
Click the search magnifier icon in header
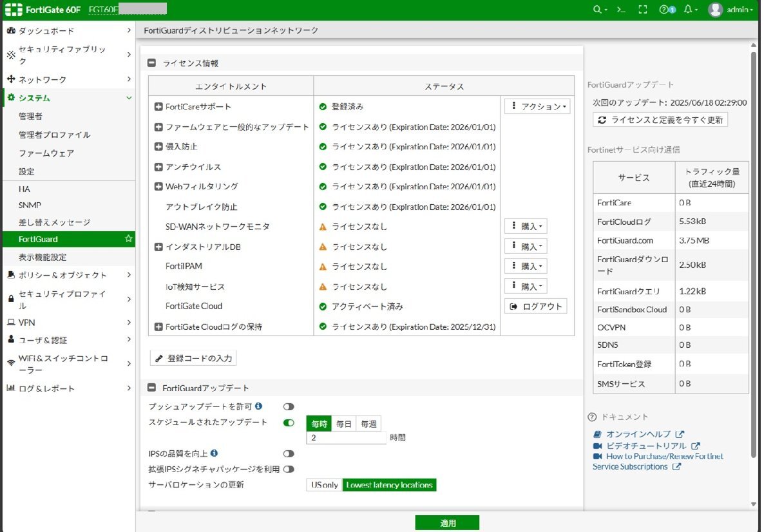[x=597, y=10]
